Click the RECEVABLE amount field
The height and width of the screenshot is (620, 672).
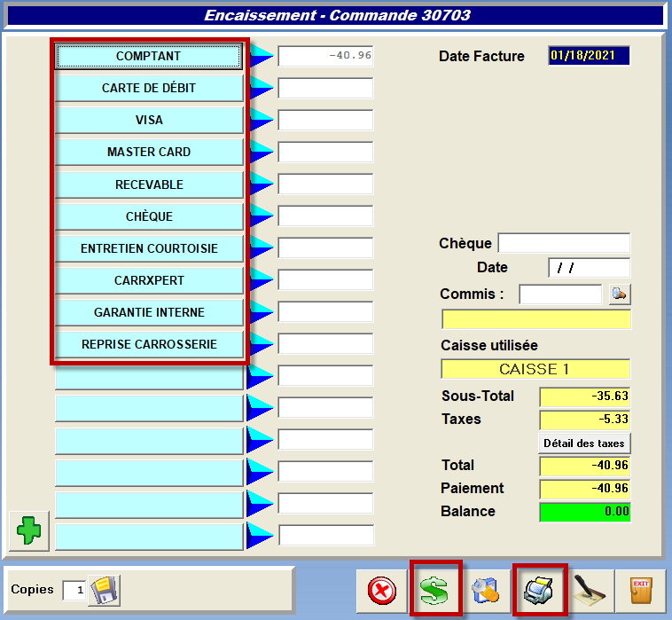325,184
